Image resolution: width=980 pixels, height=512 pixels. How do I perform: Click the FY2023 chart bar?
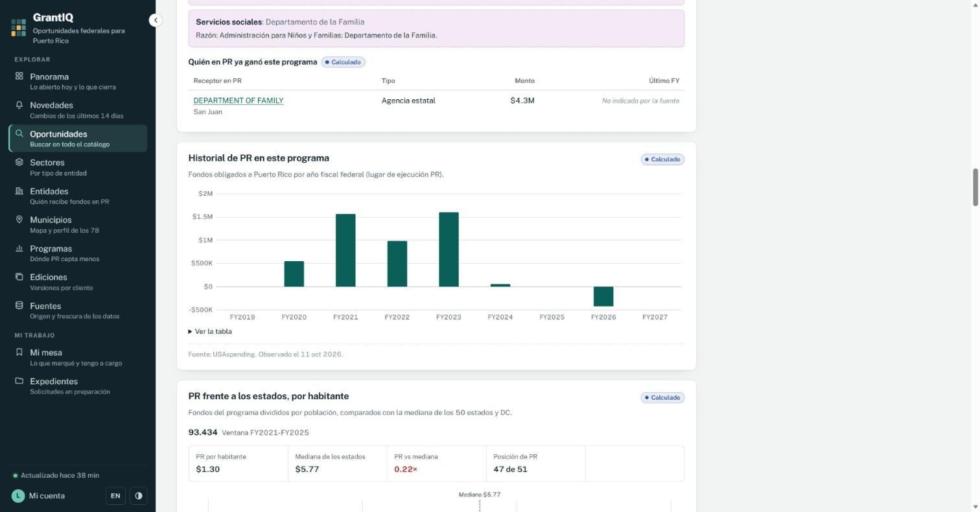(449, 250)
